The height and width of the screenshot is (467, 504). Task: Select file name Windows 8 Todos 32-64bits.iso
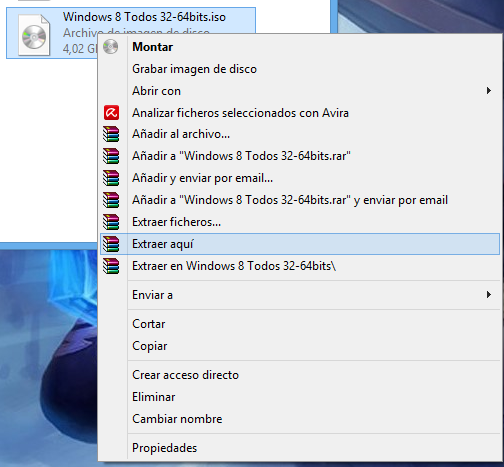(144, 17)
